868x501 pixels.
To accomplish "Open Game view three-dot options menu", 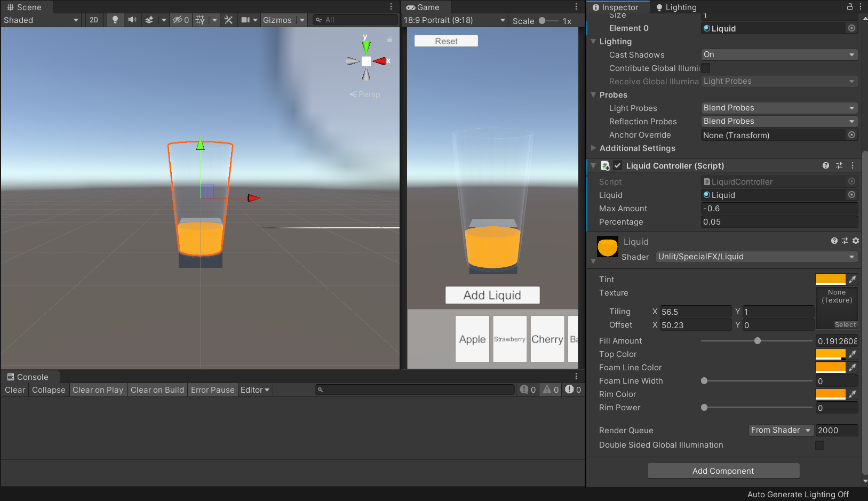I will (x=576, y=7).
